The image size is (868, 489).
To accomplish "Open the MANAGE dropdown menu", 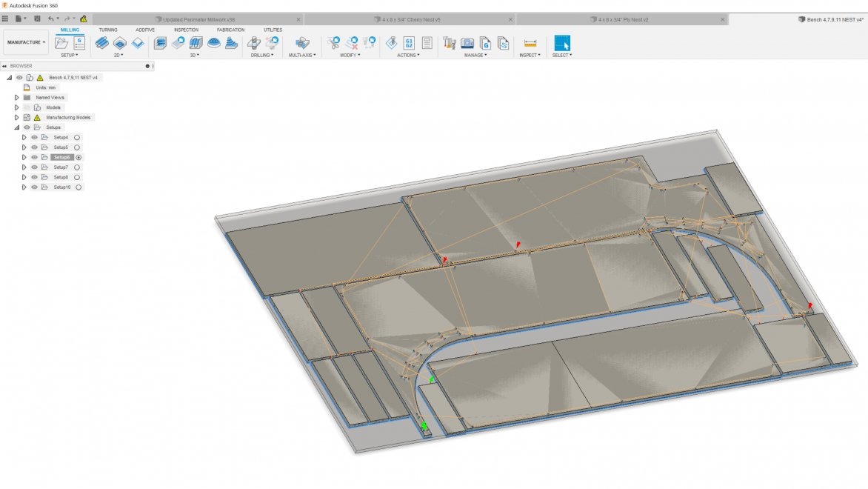I will coord(475,56).
